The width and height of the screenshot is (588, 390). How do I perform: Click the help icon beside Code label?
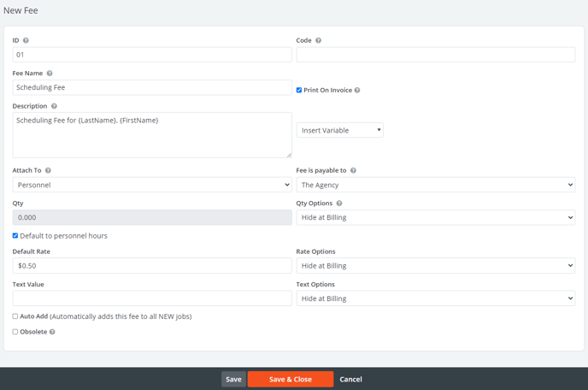click(x=319, y=40)
